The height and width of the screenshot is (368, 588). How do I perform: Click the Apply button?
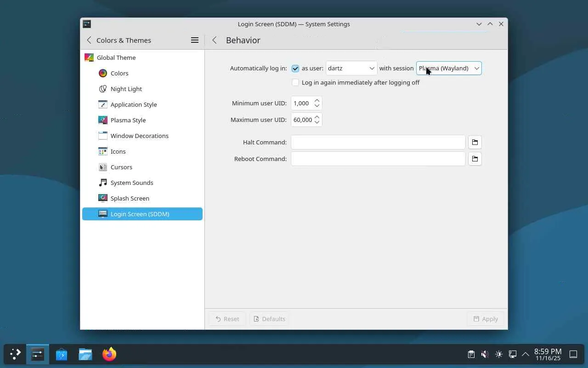pyautogui.click(x=486, y=319)
